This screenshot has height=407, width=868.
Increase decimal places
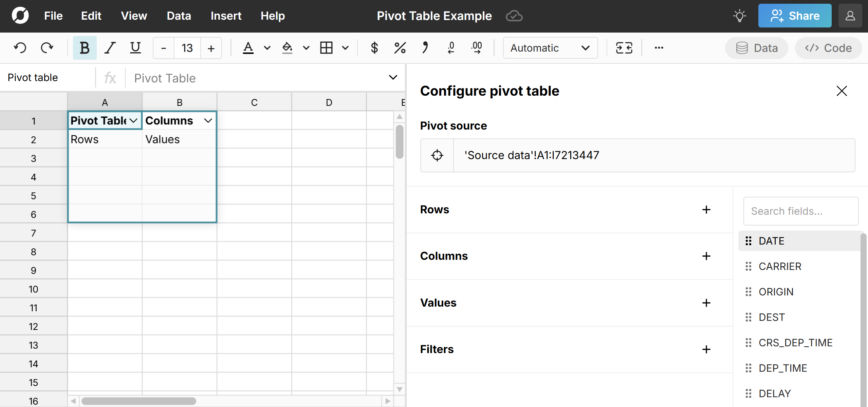(x=477, y=47)
